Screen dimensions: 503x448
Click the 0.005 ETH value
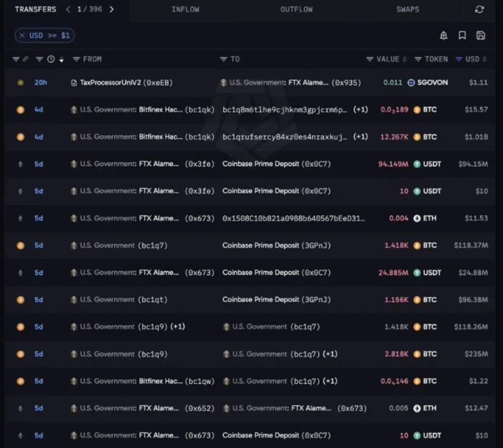tap(398, 408)
